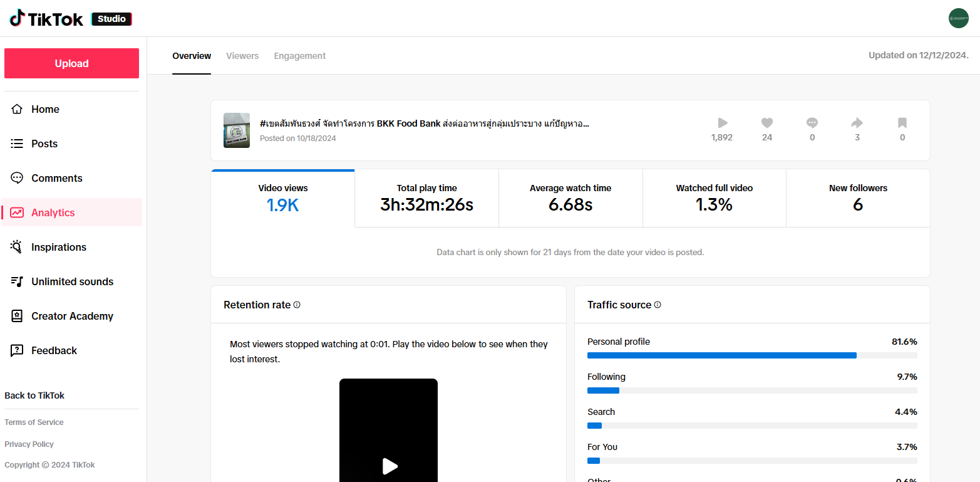The height and width of the screenshot is (482, 980).
Task: Open the Terms of Service link
Action: pos(34,422)
